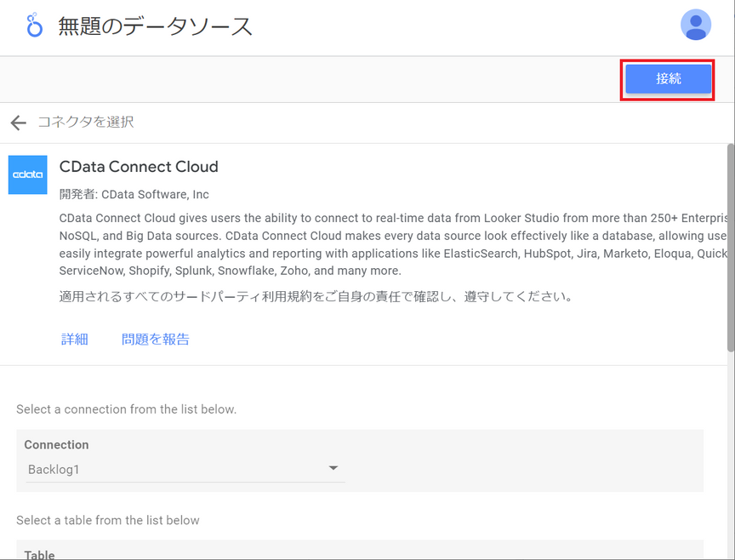The width and height of the screenshot is (735, 560).
Task: Click the blue 接続 button
Action: click(668, 79)
